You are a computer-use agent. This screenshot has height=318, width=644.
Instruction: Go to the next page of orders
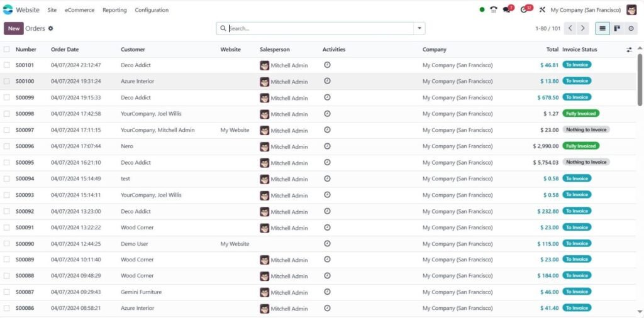pyautogui.click(x=583, y=28)
